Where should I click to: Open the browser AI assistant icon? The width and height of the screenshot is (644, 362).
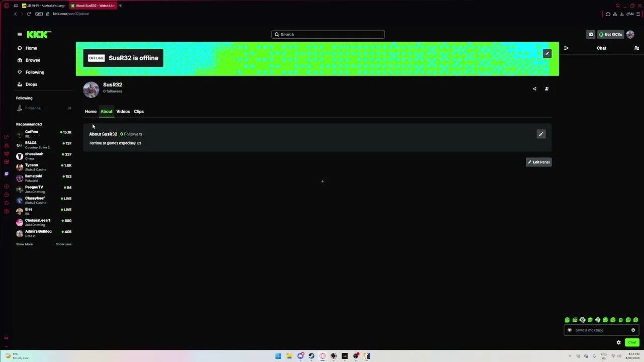[x=630, y=14]
